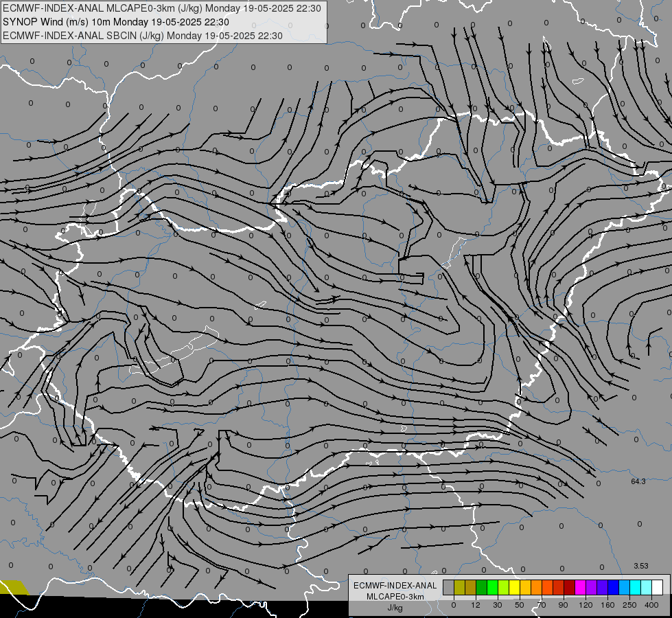Click the map value '64.3'
This screenshot has width=672, height=618.
click(638, 481)
